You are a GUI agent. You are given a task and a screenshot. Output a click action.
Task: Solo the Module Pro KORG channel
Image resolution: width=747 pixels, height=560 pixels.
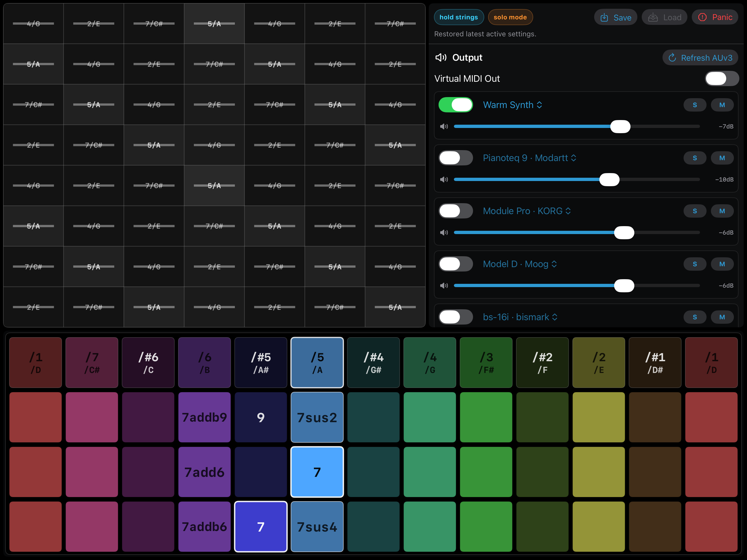pyautogui.click(x=695, y=211)
